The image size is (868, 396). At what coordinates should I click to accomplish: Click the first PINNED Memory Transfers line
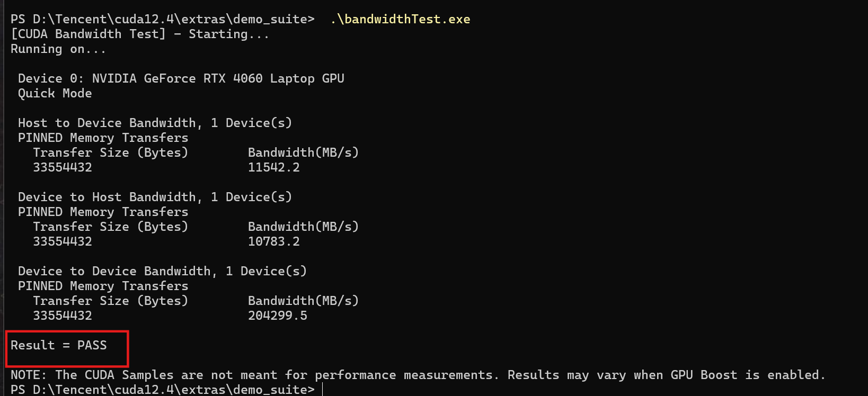click(103, 138)
